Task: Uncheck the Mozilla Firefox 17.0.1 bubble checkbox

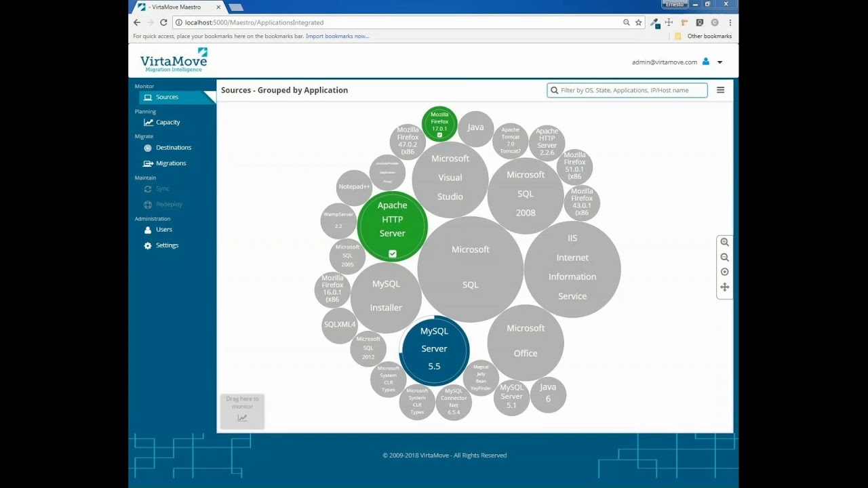Action: (x=439, y=135)
